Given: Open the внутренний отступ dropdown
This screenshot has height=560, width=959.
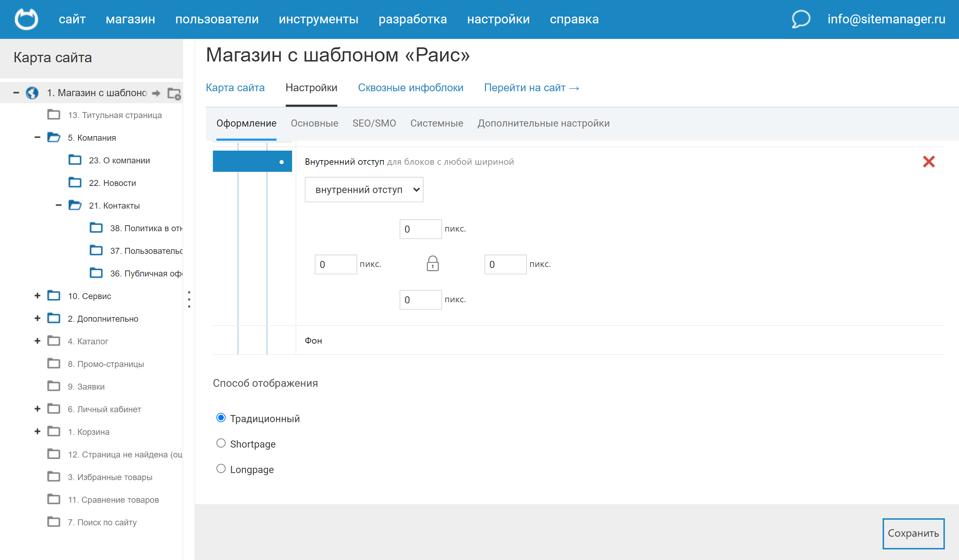Looking at the screenshot, I should [x=364, y=189].
